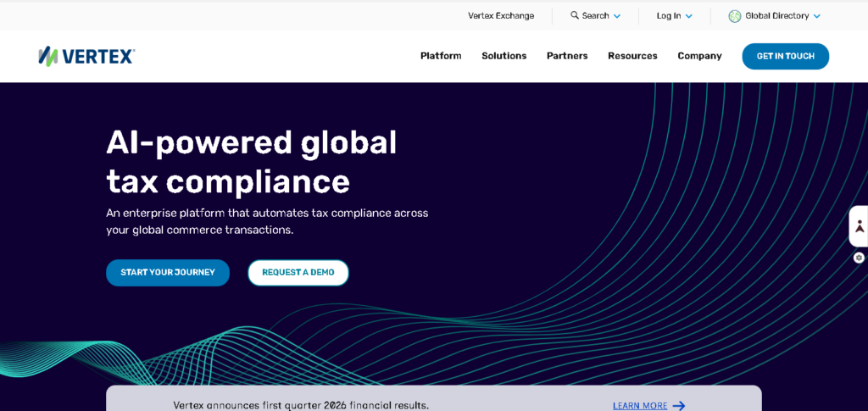Click the Search label in top bar
This screenshot has height=411, width=868.
596,15
